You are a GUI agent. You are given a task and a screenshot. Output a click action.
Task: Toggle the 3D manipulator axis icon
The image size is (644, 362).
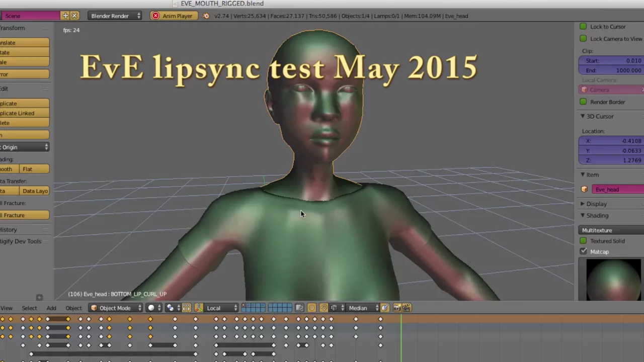click(199, 308)
